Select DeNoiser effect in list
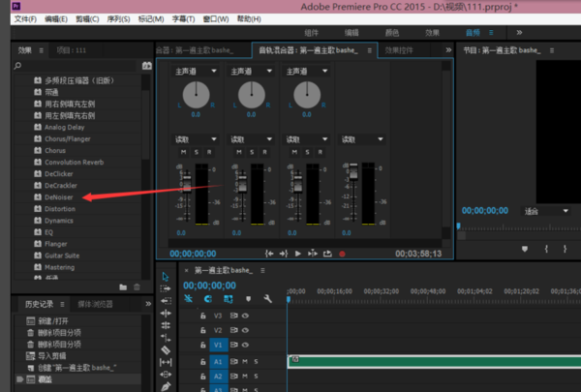Screen dimensions: 581x392 point(58,197)
